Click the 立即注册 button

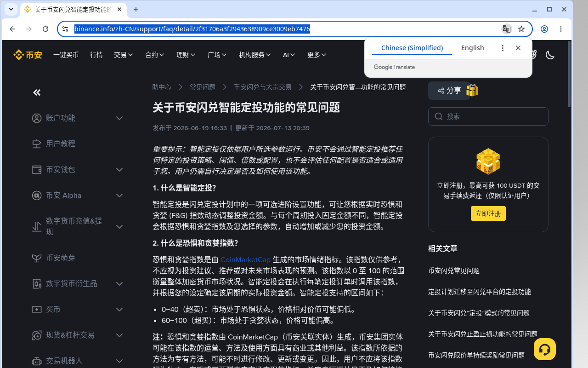point(488,213)
